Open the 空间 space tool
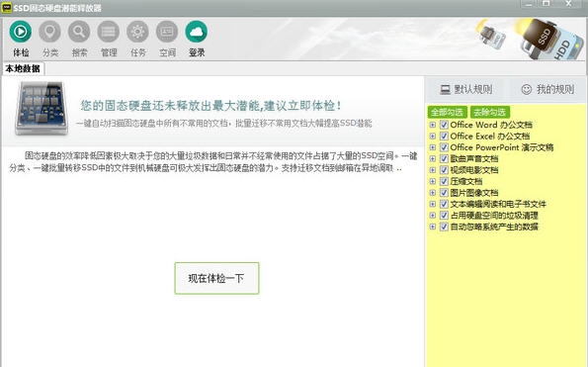Viewport: 588px width, 367px height. pyautogui.click(x=167, y=32)
